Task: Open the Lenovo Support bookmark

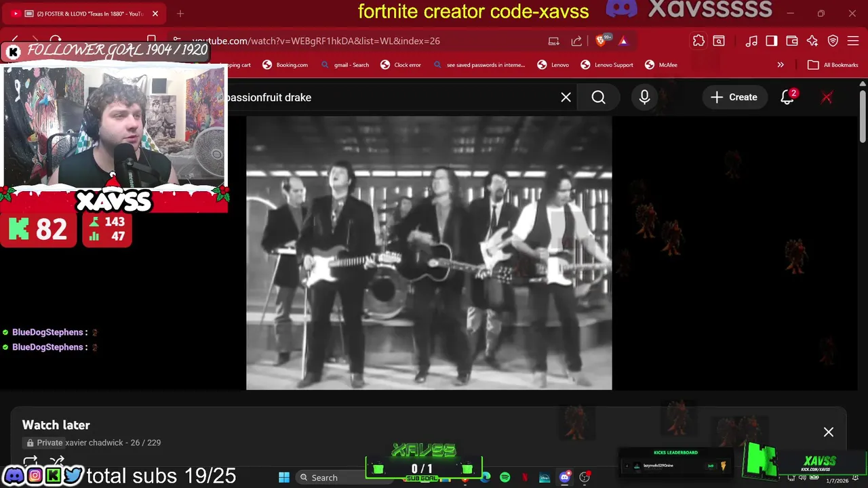Action: [x=607, y=65]
